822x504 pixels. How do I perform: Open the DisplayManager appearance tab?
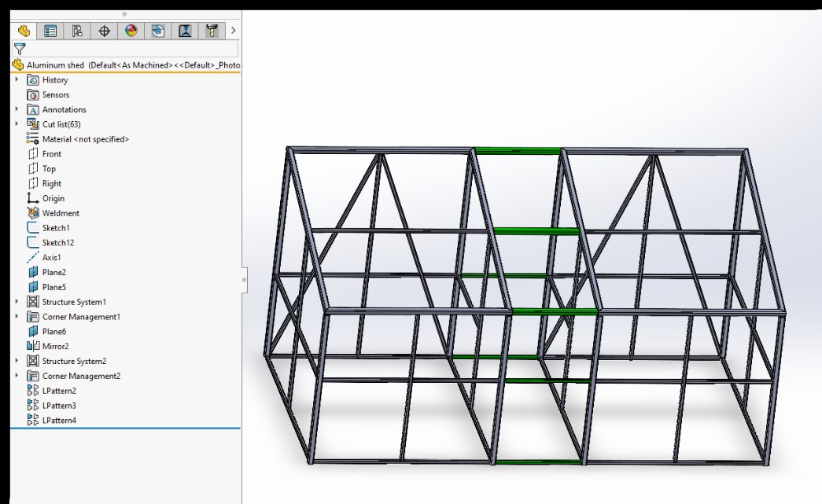tap(131, 31)
